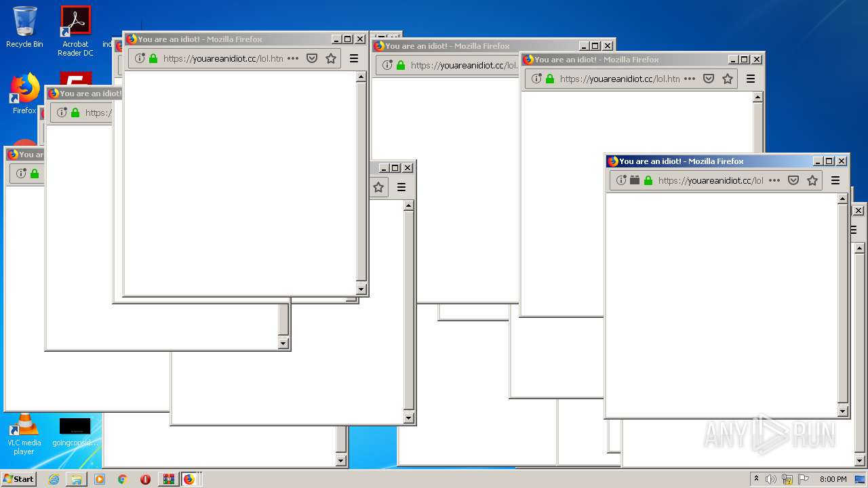868x488 pixels.
Task: Click the address text in the window just behind the active one
Action: click(620, 79)
